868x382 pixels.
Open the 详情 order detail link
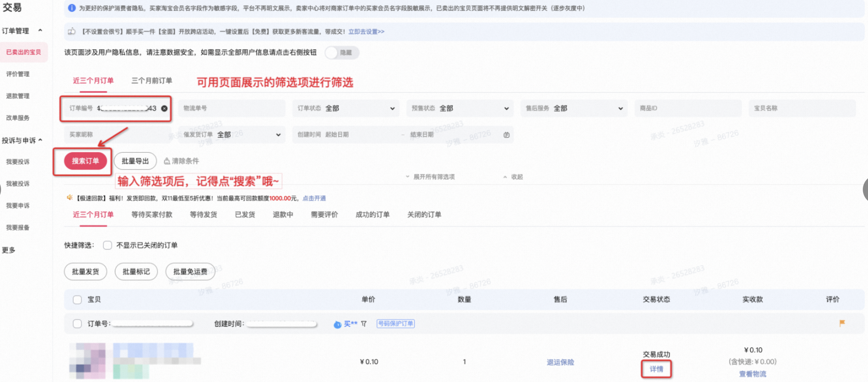click(x=656, y=369)
